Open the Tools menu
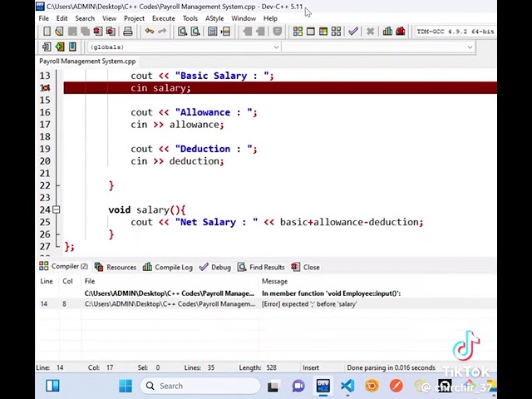The image size is (532, 399). pos(190,18)
